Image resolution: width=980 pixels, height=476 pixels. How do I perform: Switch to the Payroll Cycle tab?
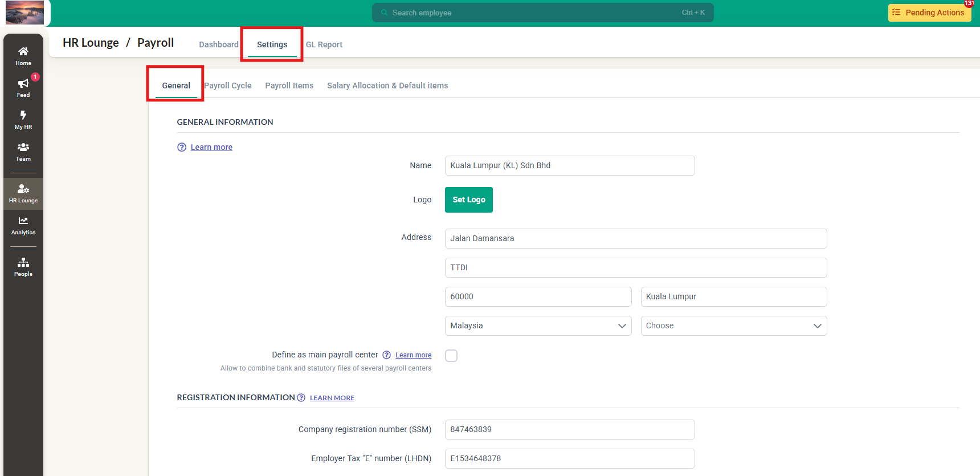click(228, 86)
